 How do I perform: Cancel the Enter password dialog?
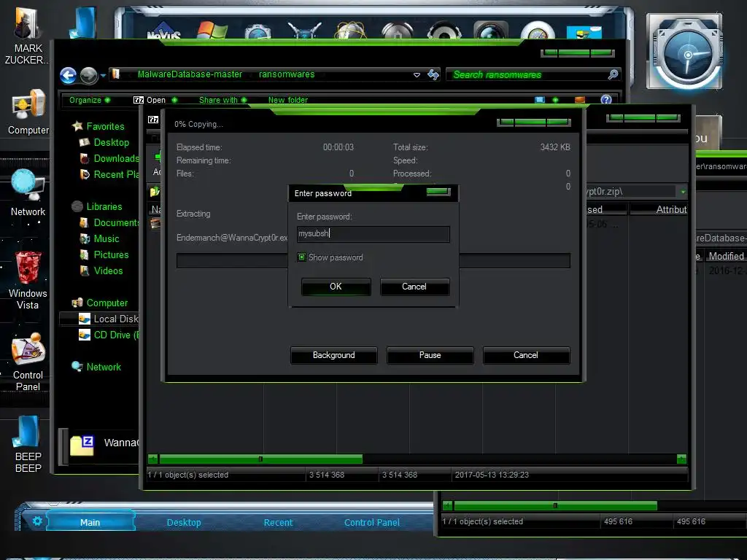(414, 287)
